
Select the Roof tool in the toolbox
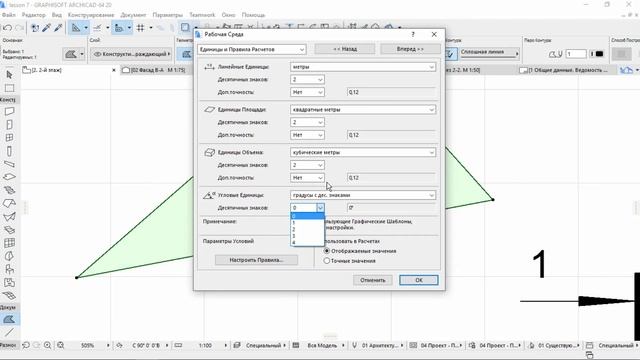pos(9,203)
